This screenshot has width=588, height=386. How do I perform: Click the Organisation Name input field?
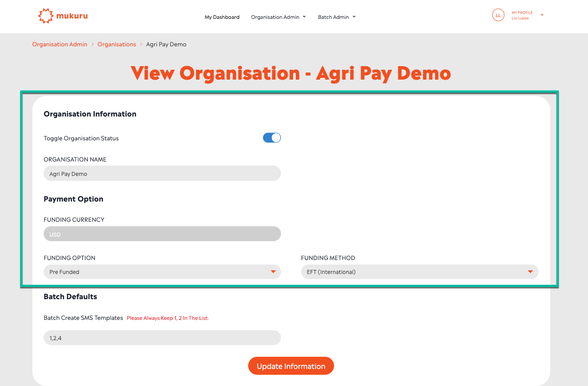(x=162, y=174)
